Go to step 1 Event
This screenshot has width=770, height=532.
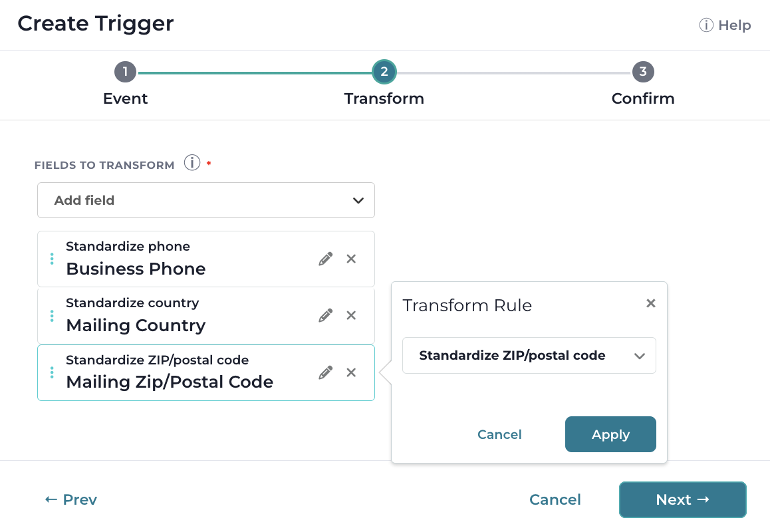tap(125, 72)
